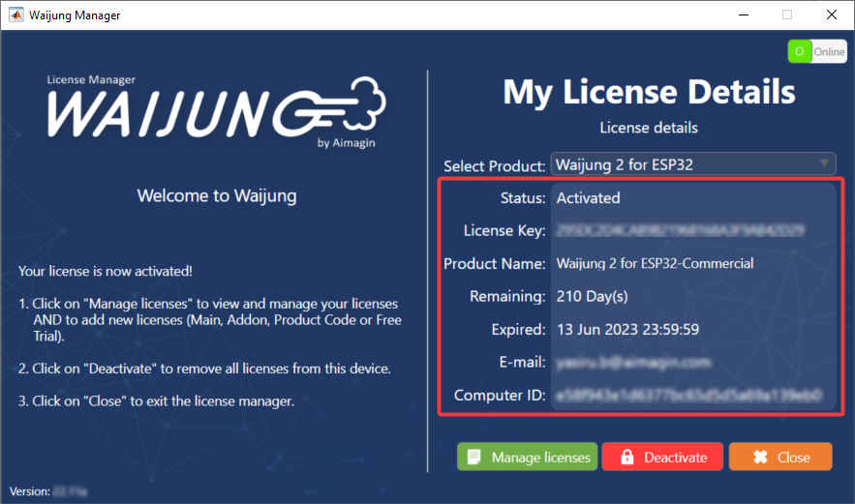This screenshot has width=855, height=504.
Task: Click the 'by Aimagin' text
Action: (347, 143)
